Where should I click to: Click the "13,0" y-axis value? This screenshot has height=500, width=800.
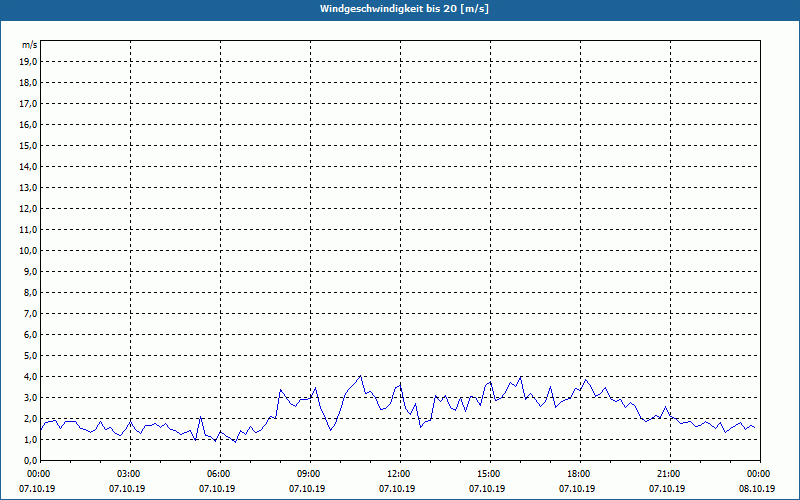click(29, 188)
